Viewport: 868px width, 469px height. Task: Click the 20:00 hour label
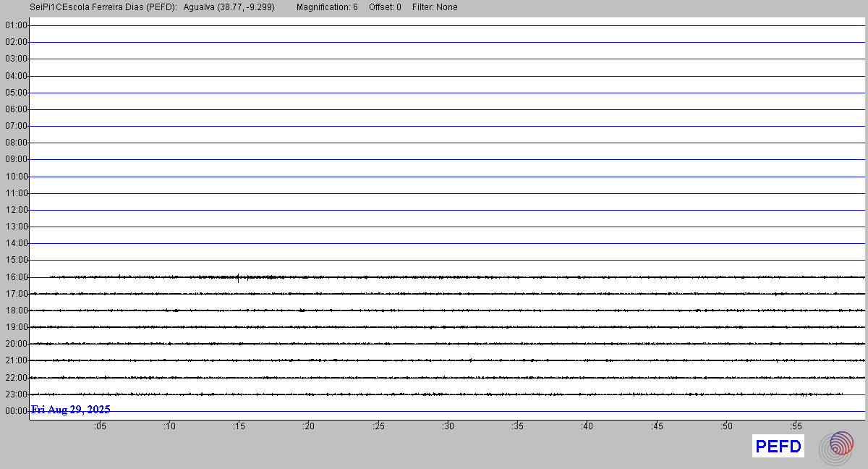click(16, 344)
